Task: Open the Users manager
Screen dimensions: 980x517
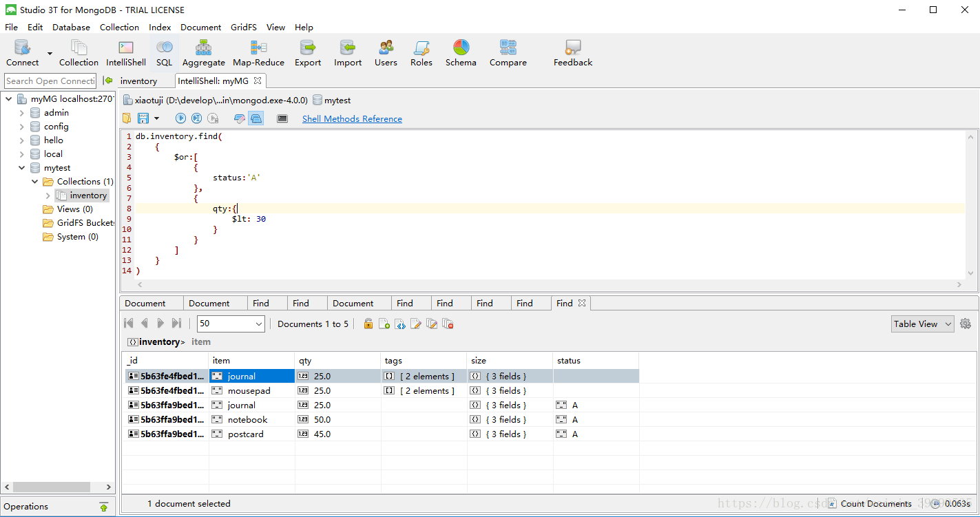Action: tap(386, 53)
